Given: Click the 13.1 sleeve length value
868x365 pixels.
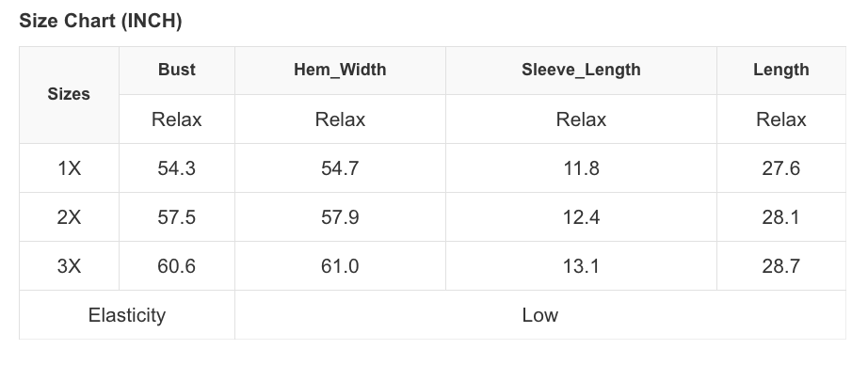Looking at the screenshot, I should click(x=581, y=266).
